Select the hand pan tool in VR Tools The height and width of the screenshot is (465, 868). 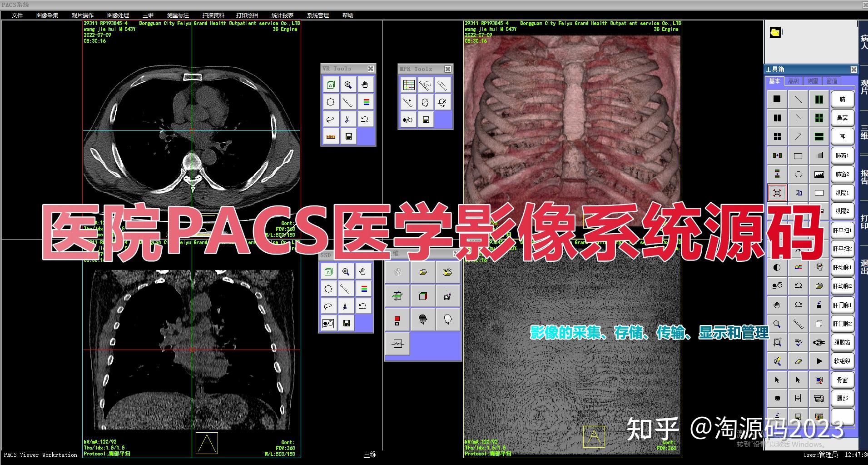pyautogui.click(x=366, y=85)
